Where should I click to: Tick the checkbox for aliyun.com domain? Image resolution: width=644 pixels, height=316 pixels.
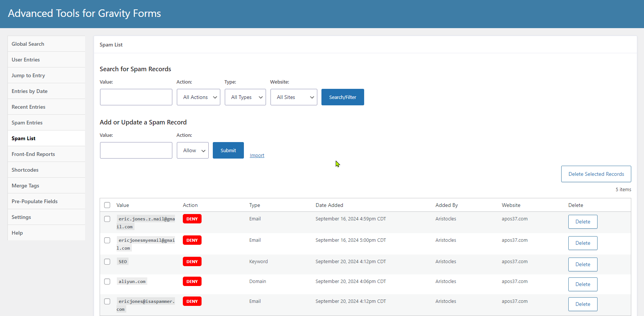point(107,282)
